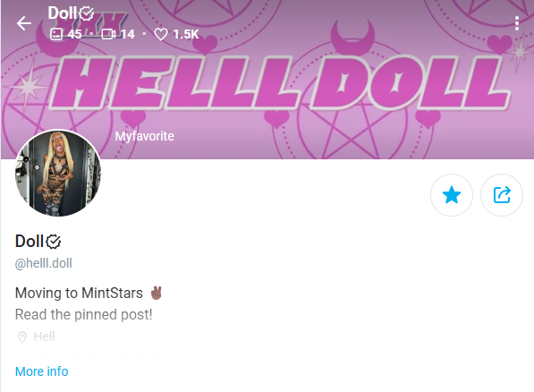This screenshot has width=534, height=392.
Task: Click the Myfavorite label on banner
Action: click(x=144, y=136)
